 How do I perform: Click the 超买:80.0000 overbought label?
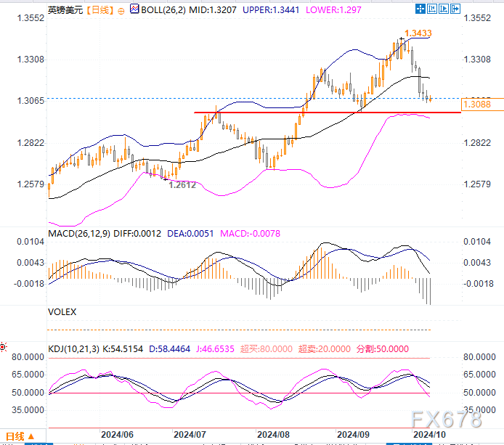coord(267,349)
